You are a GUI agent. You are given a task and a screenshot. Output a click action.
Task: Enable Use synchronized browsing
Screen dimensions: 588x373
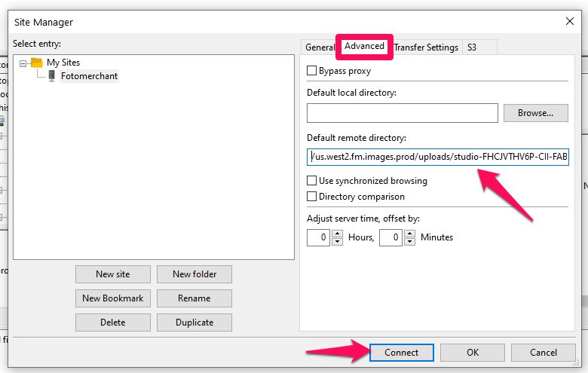tap(311, 181)
